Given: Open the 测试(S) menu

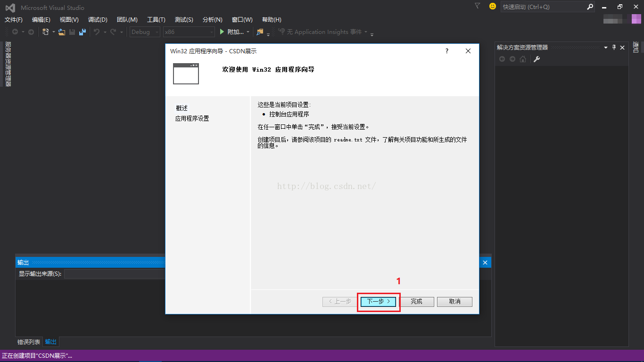Looking at the screenshot, I should point(184,19).
